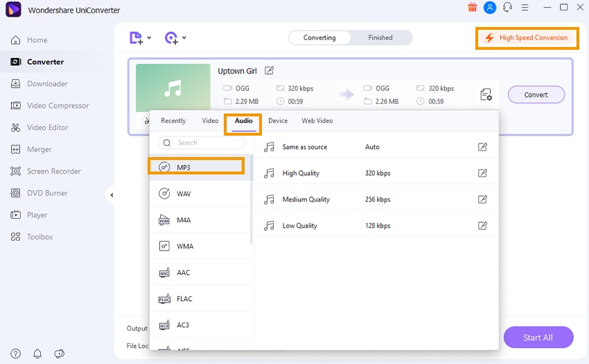Click the add files icon
589x364 pixels.
[x=136, y=38]
